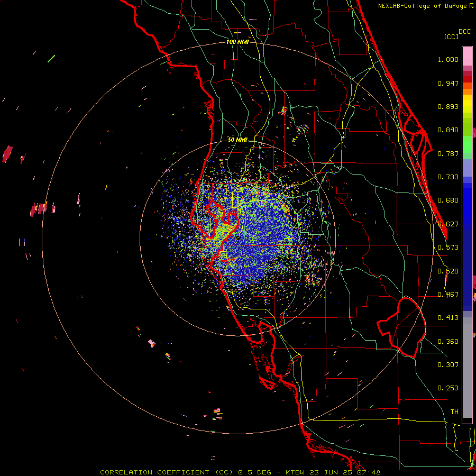Click the TH threshold label on legend
Screen dimensions: 476x476
coord(454,412)
